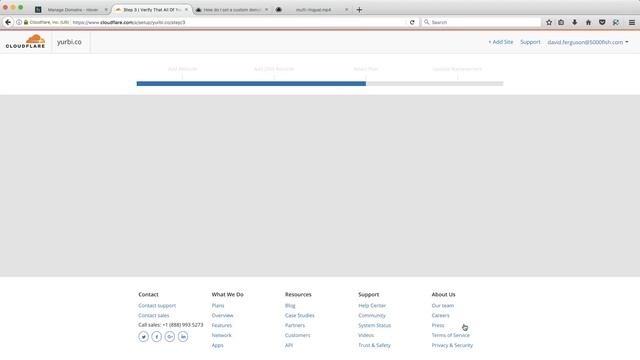The height and width of the screenshot is (360, 640).
Task: Go back with the browser back arrow
Action: click(8, 22)
